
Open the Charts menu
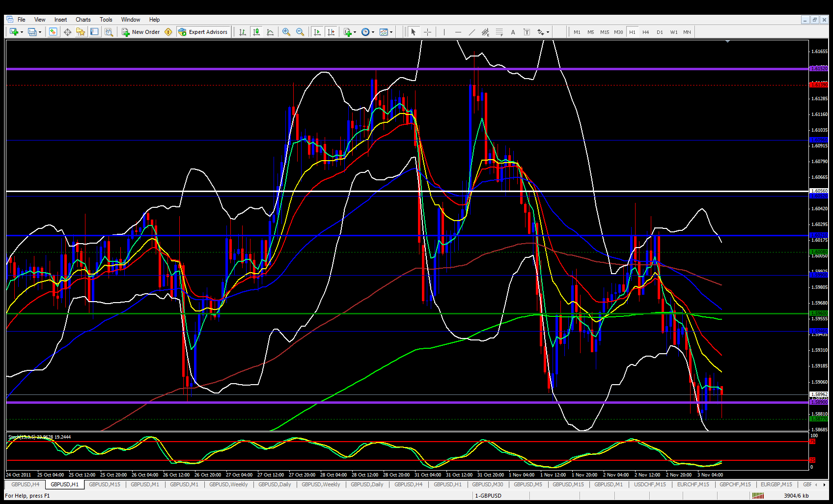point(83,20)
